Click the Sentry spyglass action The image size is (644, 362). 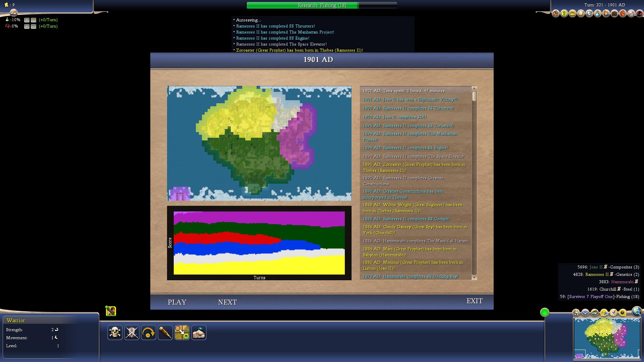point(165,333)
